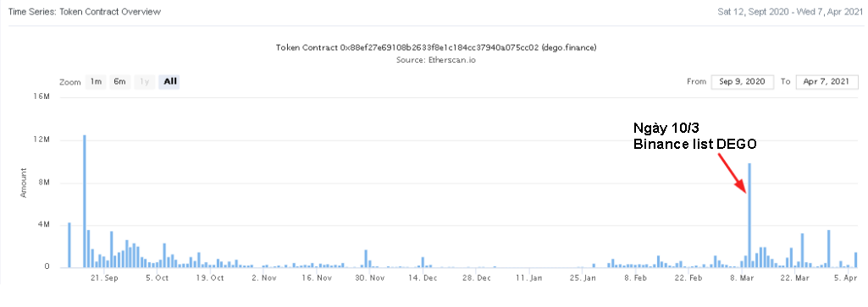
Task: Open the To date field Apr 7, 2021
Action: tap(827, 82)
